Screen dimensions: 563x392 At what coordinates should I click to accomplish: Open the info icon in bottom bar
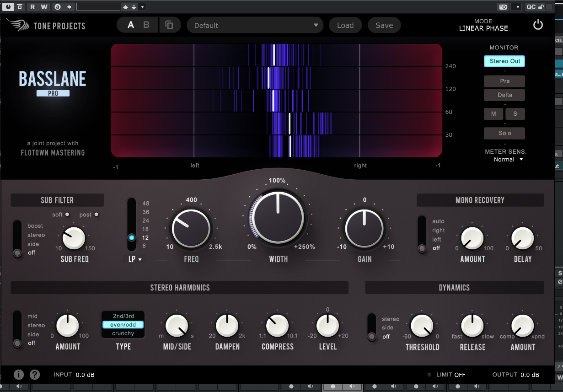tap(19, 375)
